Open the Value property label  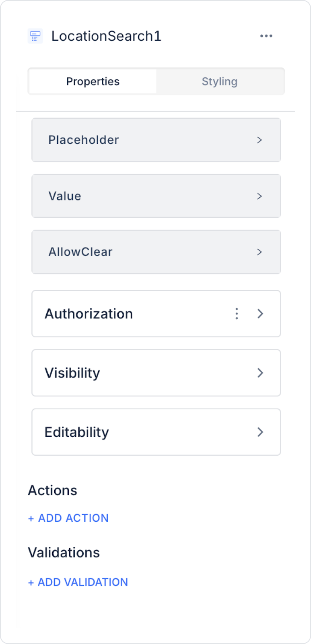pos(65,196)
